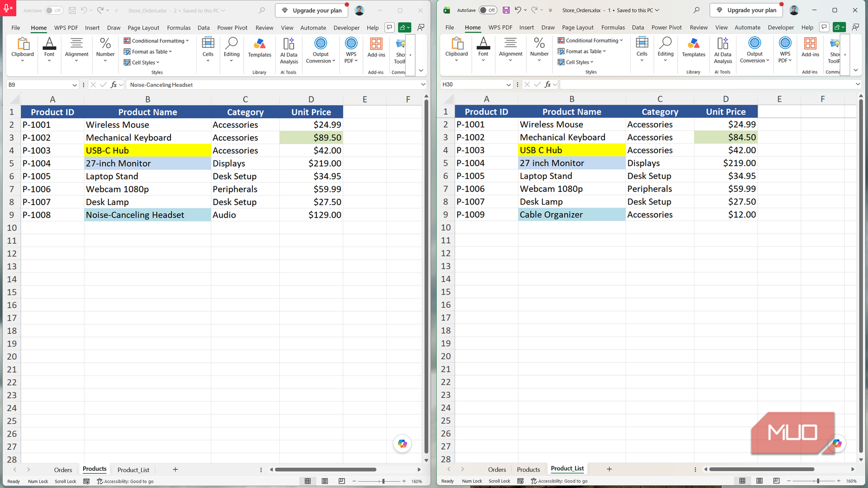Screen dimensions: 868x488
Task: Adjust zoom slider handle in right window
Action: pyautogui.click(x=818, y=481)
